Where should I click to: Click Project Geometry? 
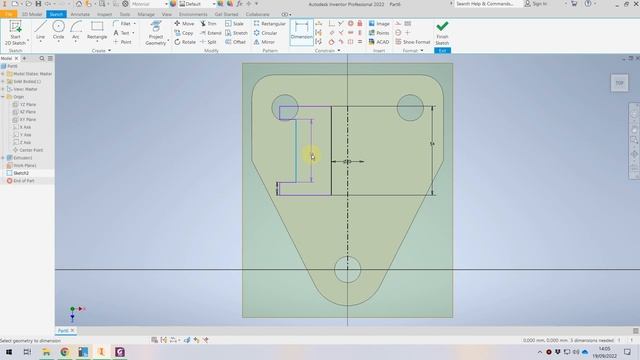tap(156, 33)
